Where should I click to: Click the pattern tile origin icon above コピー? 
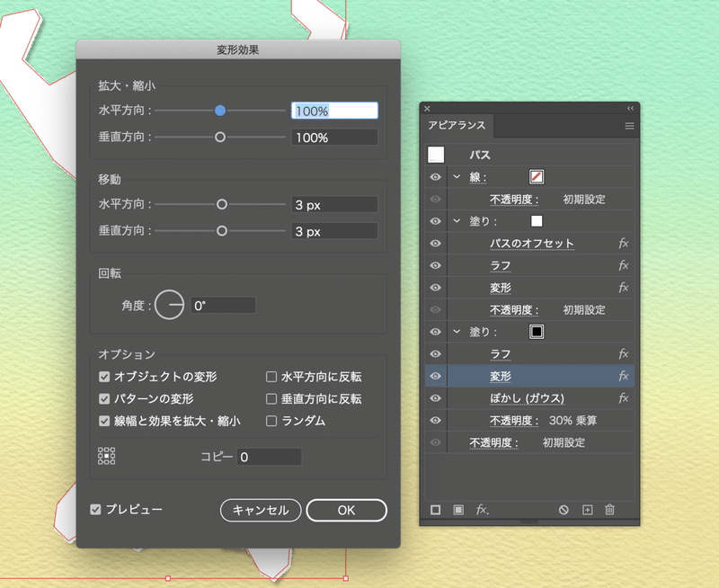tap(107, 456)
